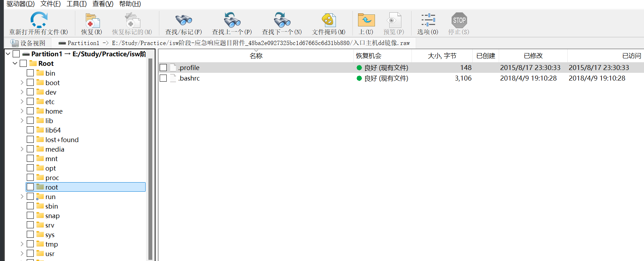Mark the home folder checkbox
This screenshot has height=261, width=644.
30,111
